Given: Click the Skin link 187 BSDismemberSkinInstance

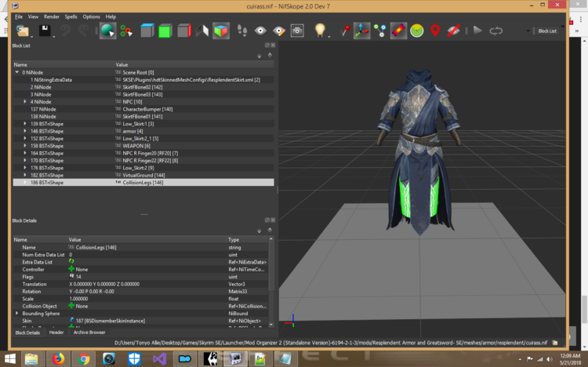Looking at the screenshot, I should 111,321.
